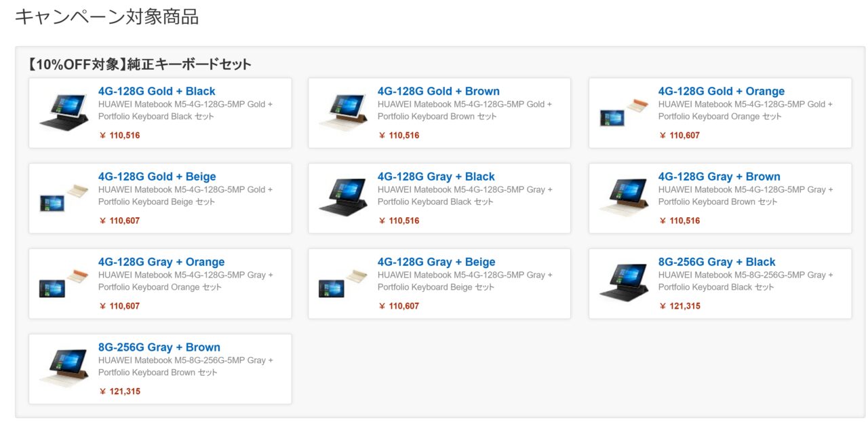The height and width of the screenshot is (422, 868).
Task: Open the 4G-128G Gray + Black product link
Action: (x=436, y=177)
